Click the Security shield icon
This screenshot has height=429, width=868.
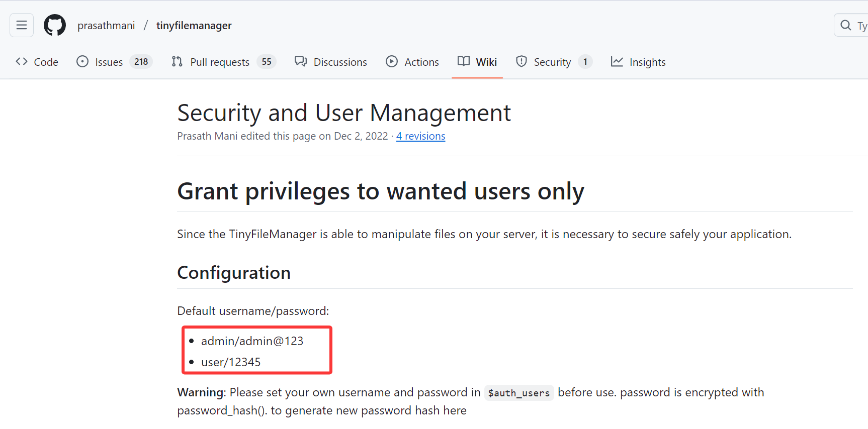coord(522,62)
